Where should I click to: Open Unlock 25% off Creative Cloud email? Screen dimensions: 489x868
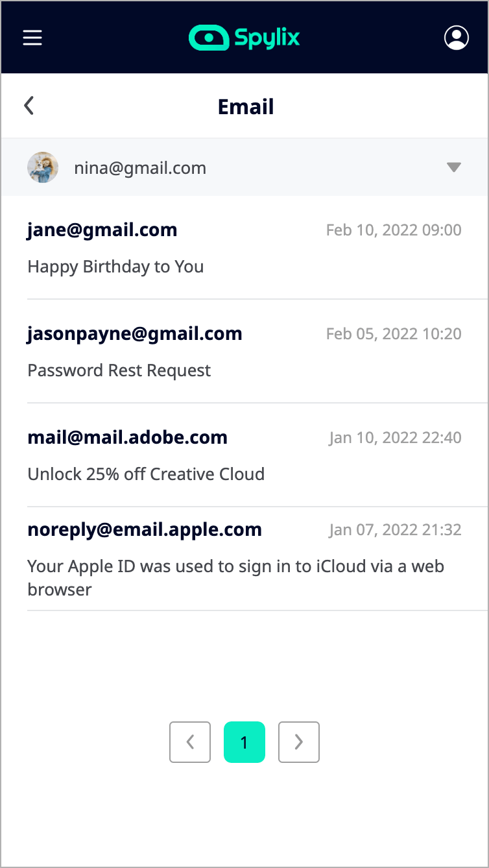click(x=146, y=474)
